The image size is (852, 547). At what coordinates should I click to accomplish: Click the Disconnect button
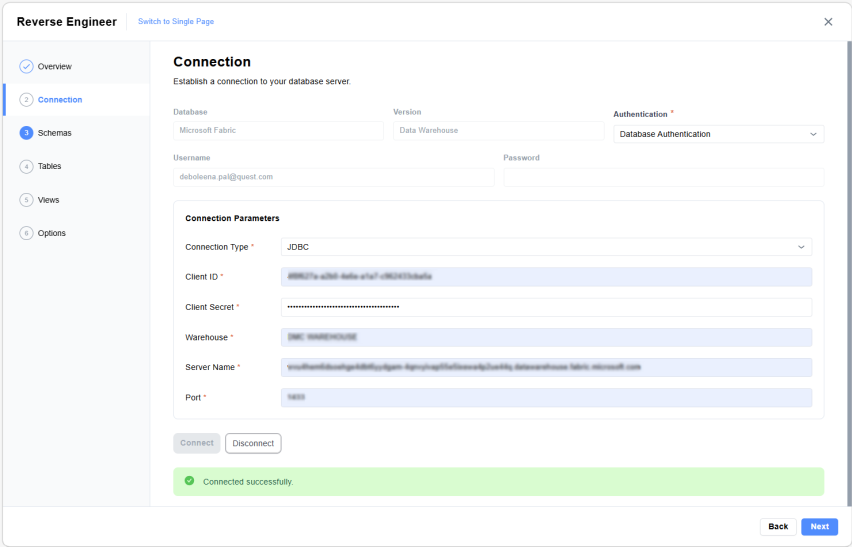point(253,443)
